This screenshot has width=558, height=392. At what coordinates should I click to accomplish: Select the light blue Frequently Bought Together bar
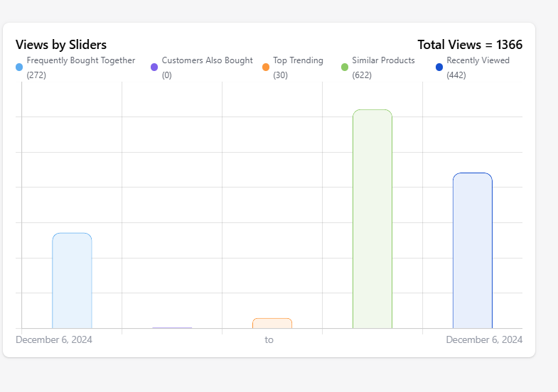[72, 281]
